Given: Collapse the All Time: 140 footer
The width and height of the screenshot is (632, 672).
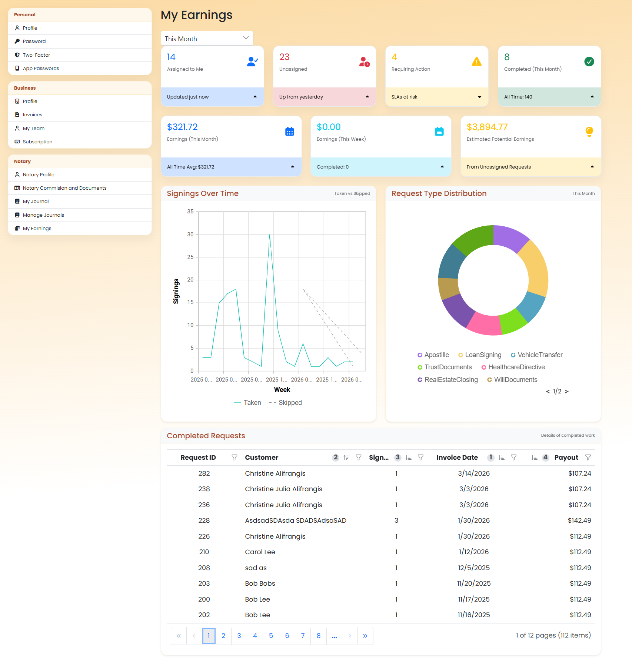Looking at the screenshot, I should pos(592,97).
